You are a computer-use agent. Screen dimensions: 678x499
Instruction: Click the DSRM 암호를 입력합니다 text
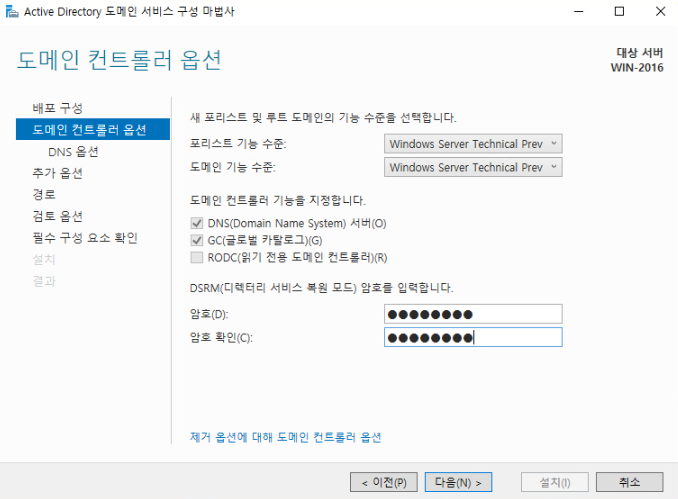(x=322, y=288)
